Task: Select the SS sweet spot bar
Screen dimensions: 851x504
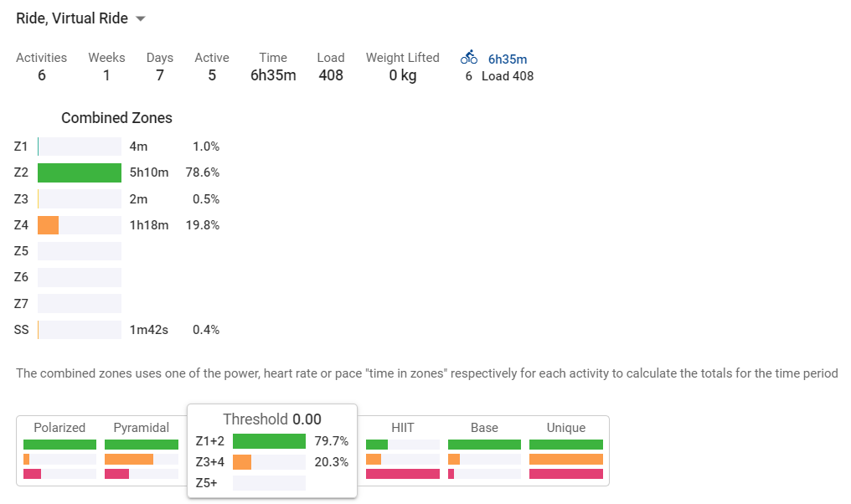Action: (x=80, y=330)
